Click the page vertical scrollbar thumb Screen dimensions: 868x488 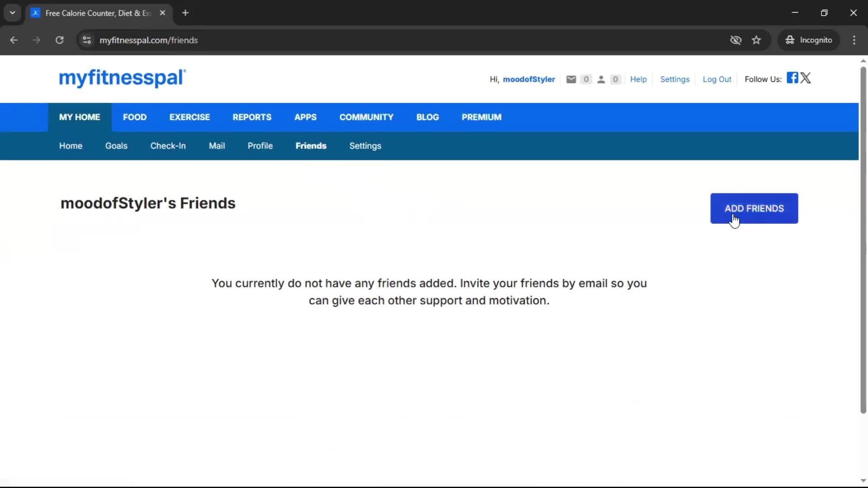point(863,240)
